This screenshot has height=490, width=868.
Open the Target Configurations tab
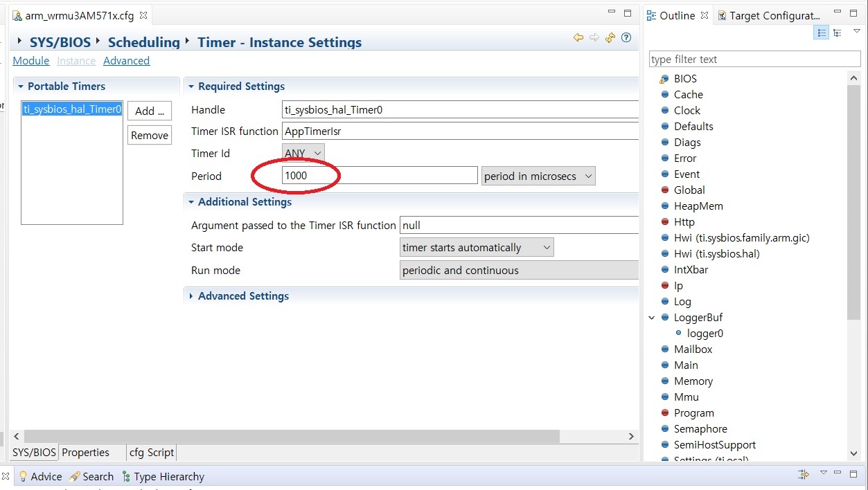(x=769, y=15)
